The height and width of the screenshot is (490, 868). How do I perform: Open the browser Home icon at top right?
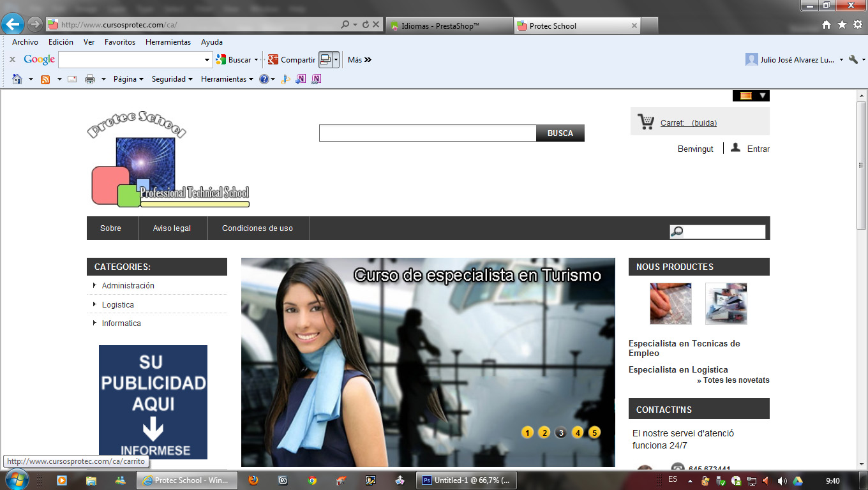[x=827, y=25]
